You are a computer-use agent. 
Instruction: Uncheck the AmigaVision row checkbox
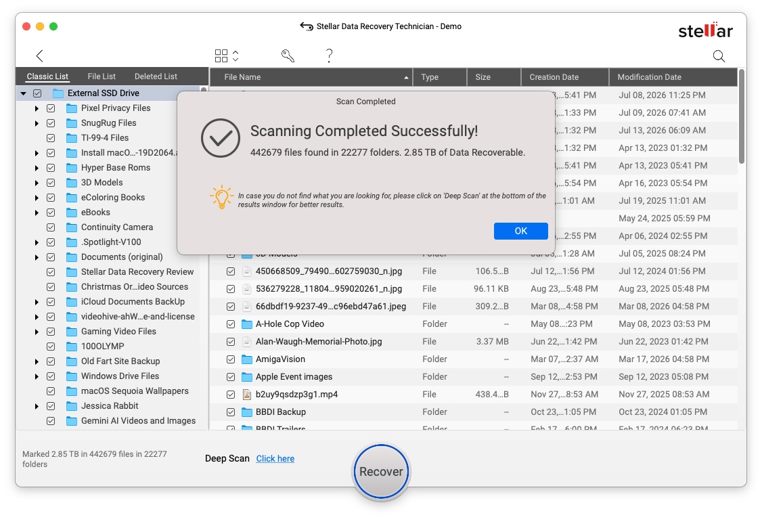[231, 360]
